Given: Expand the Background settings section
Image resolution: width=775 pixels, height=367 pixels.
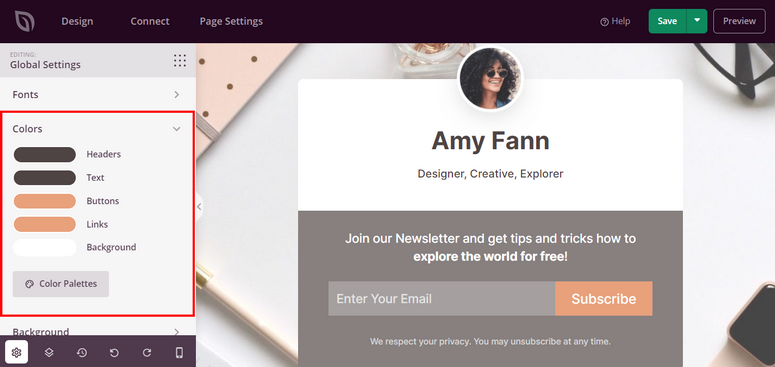Looking at the screenshot, I should tap(97, 330).
